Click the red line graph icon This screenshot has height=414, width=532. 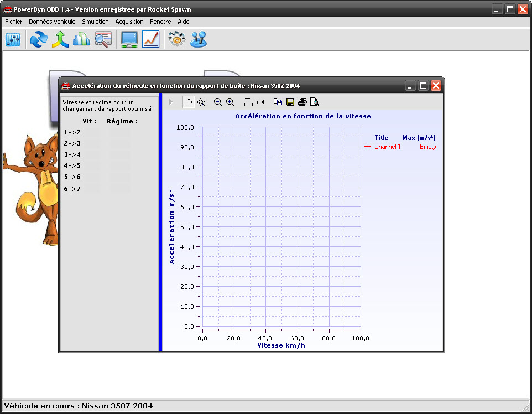point(150,39)
